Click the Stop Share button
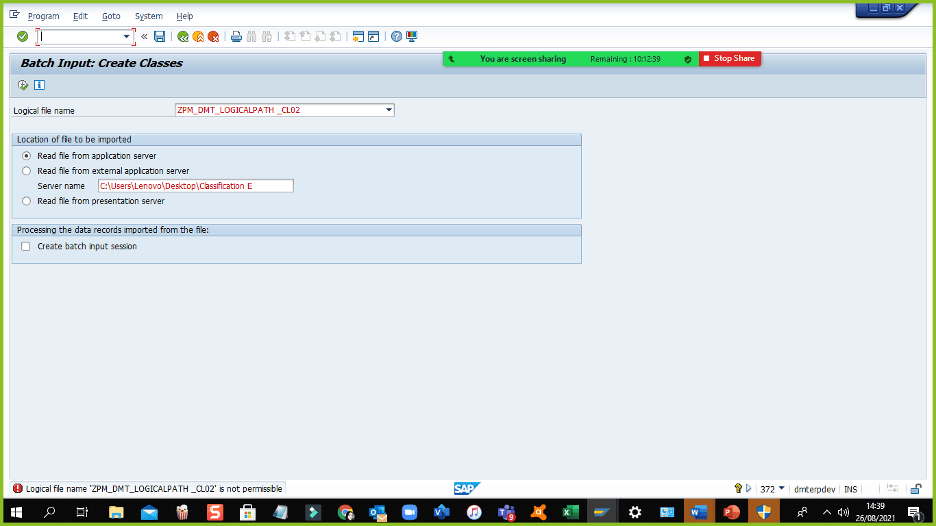936x526 pixels. coord(730,59)
